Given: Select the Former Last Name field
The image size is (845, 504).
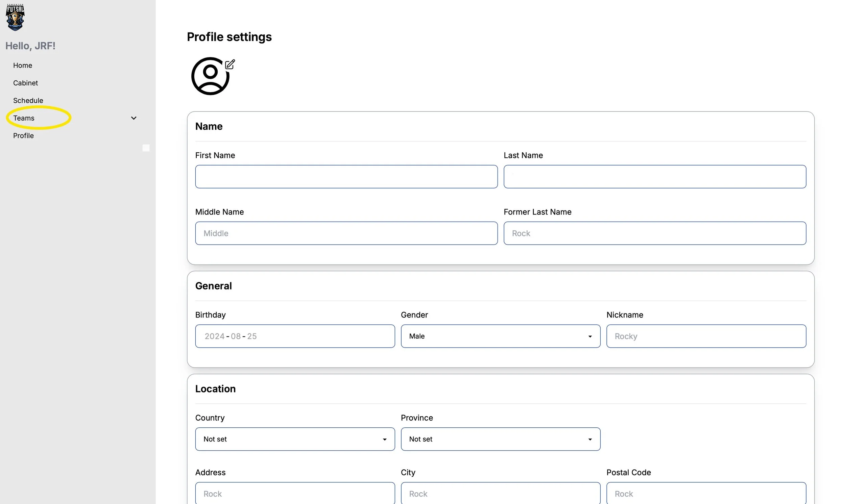Looking at the screenshot, I should pyautogui.click(x=654, y=233).
